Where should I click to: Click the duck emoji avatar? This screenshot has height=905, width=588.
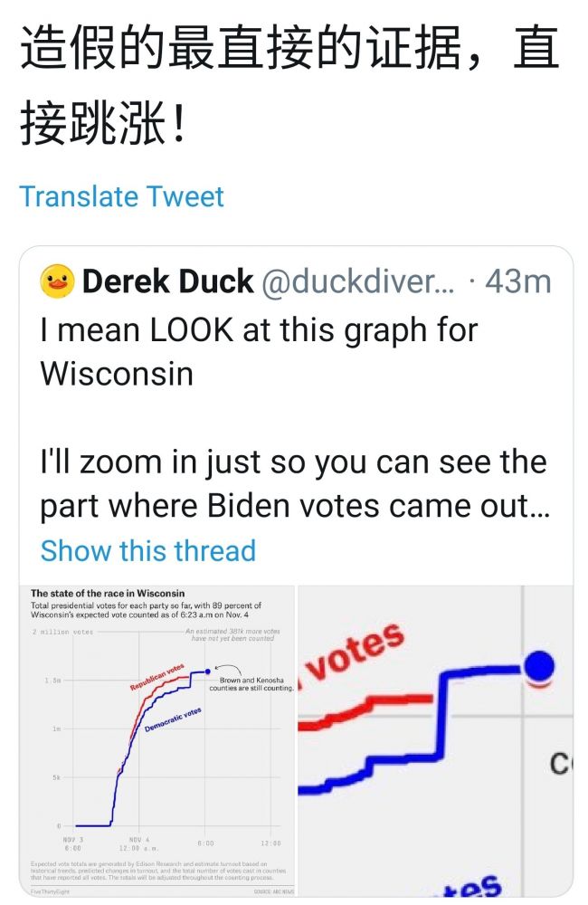[56, 281]
